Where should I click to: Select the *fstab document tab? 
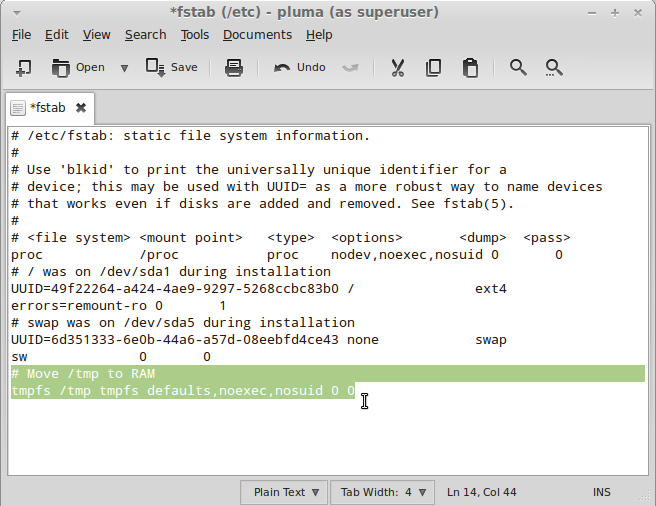coord(48,108)
